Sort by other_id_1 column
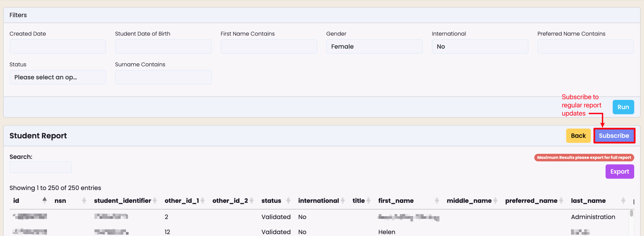Viewport: 644px width, 236px height. (203, 201)
